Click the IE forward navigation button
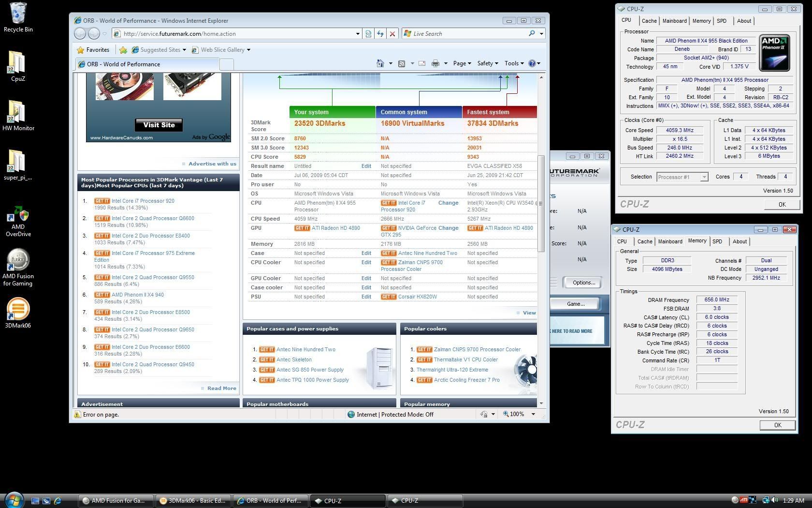This screenshot has width=812, height=508. coord(94,33)
